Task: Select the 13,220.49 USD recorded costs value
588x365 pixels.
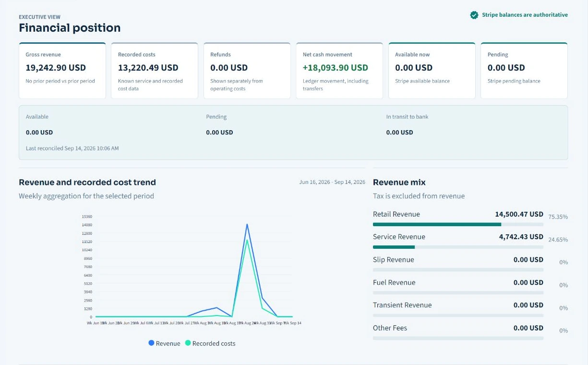Action: [x=148, y=68]
